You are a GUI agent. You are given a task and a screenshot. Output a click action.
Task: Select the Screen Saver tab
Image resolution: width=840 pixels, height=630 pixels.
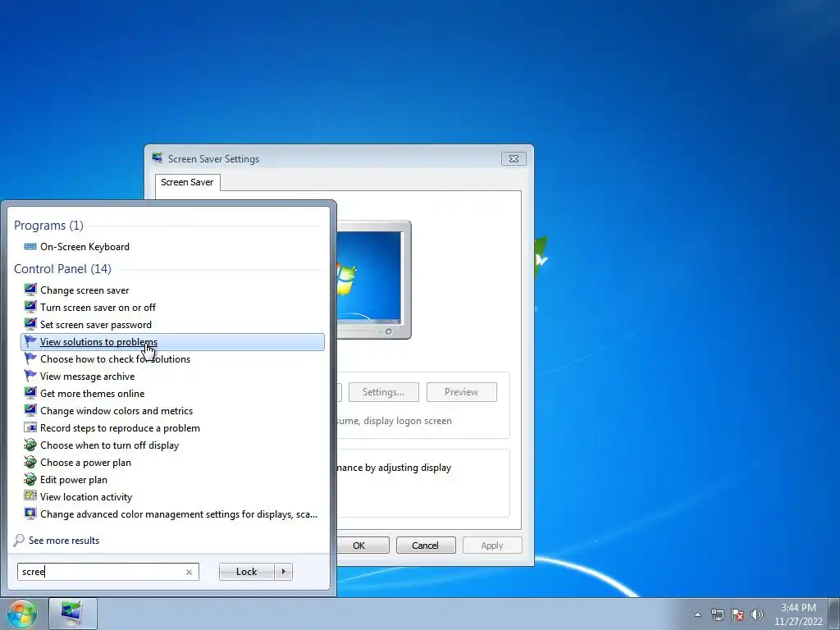click(187, 182)
